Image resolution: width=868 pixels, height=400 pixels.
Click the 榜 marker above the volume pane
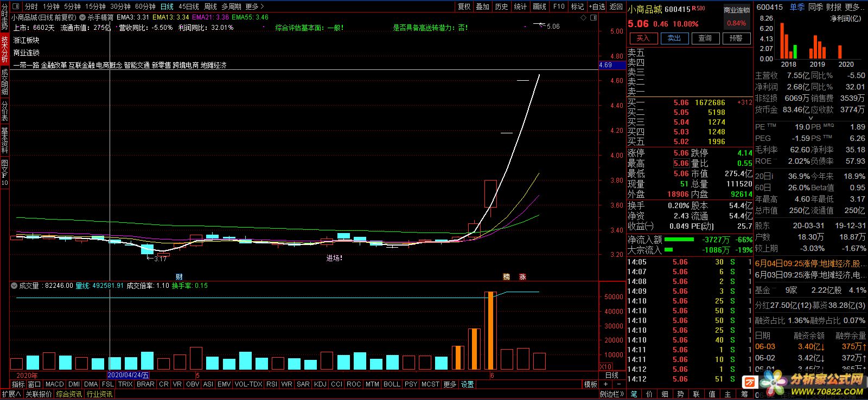pyautogui.click(x=507, y=276)
